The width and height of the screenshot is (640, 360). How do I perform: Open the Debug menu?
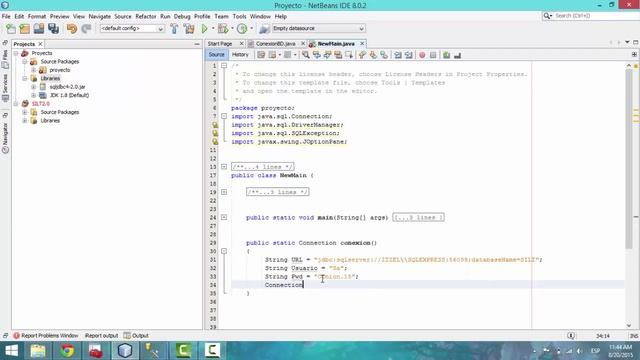182,16
